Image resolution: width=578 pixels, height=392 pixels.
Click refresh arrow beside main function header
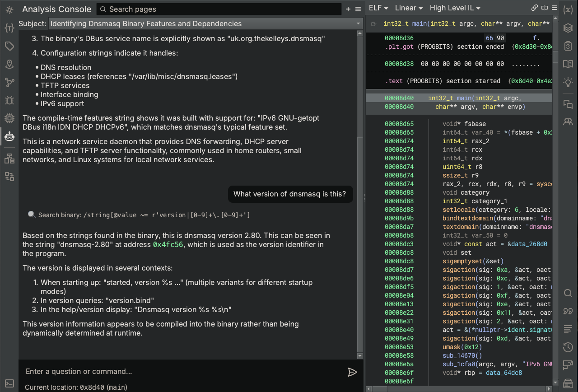pyautogui.click(x=373, y=24)
